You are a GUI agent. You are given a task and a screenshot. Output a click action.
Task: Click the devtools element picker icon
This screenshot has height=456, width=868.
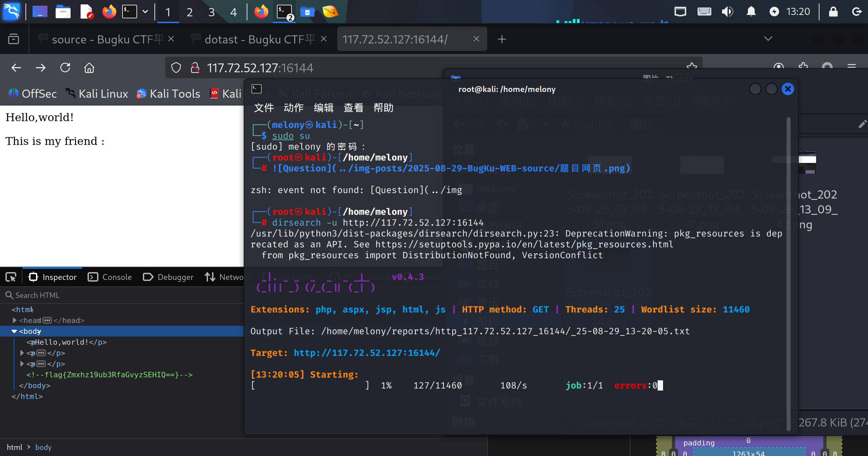(11, 277)
